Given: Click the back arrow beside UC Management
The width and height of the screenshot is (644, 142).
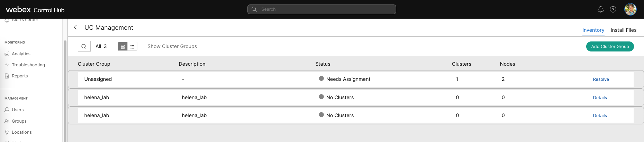Looking at the screenshot, I should 75,27.
